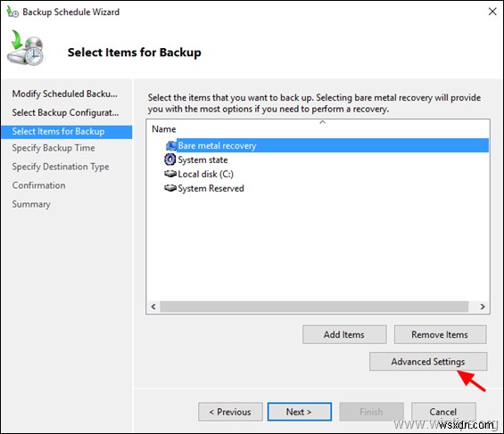Select the Bare metal recovery row
504x434 pixels.
(326, 145)
